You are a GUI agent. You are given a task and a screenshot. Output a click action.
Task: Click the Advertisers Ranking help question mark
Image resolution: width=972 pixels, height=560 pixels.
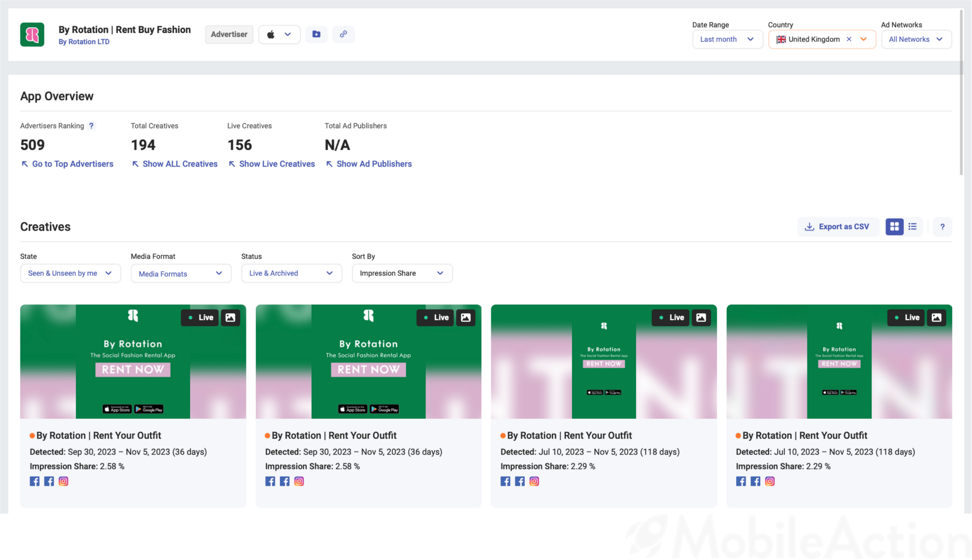coord(91,126)
